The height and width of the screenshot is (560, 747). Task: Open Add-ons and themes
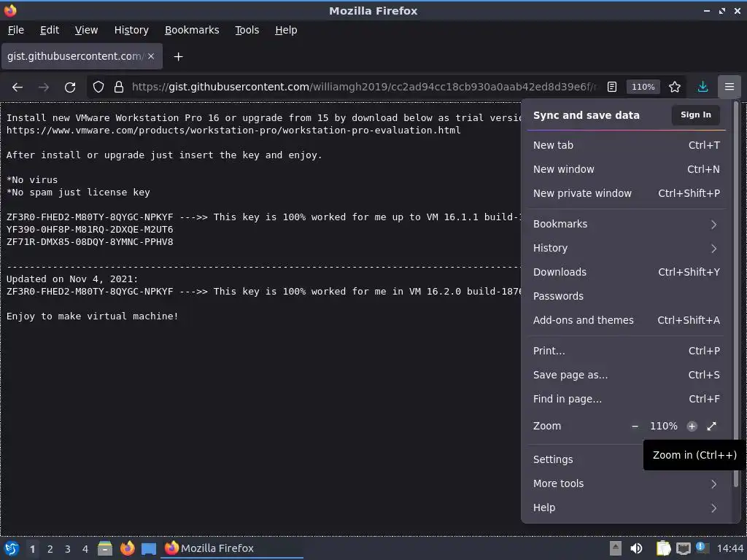click(x=626, y=320)
